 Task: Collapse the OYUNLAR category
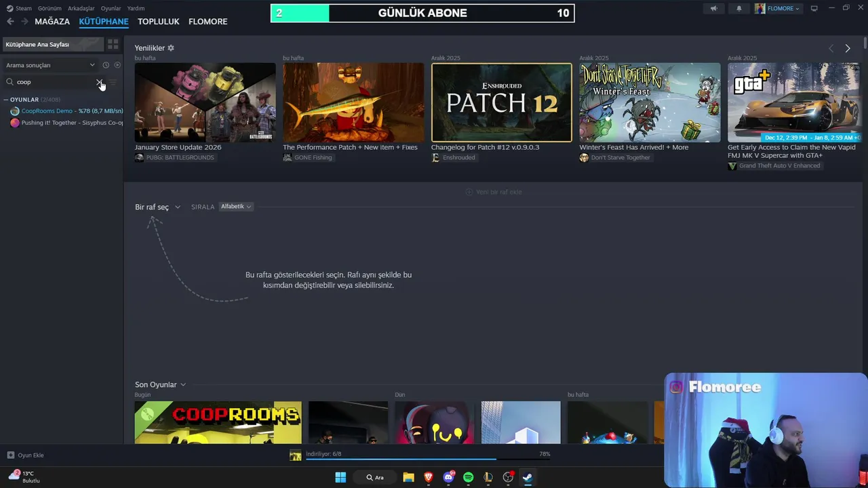point(6,100)
